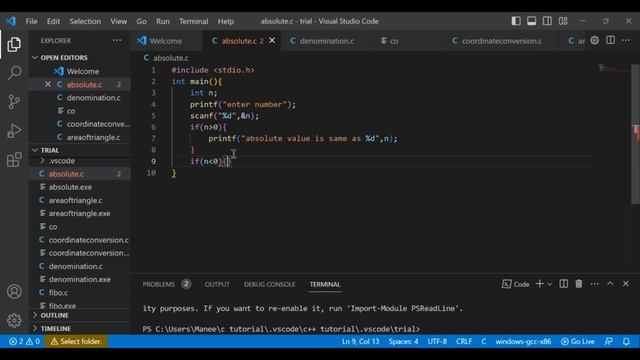Open the Run and Debug view
Viewport: 640px width, 360px height.
tap(14, 131)
